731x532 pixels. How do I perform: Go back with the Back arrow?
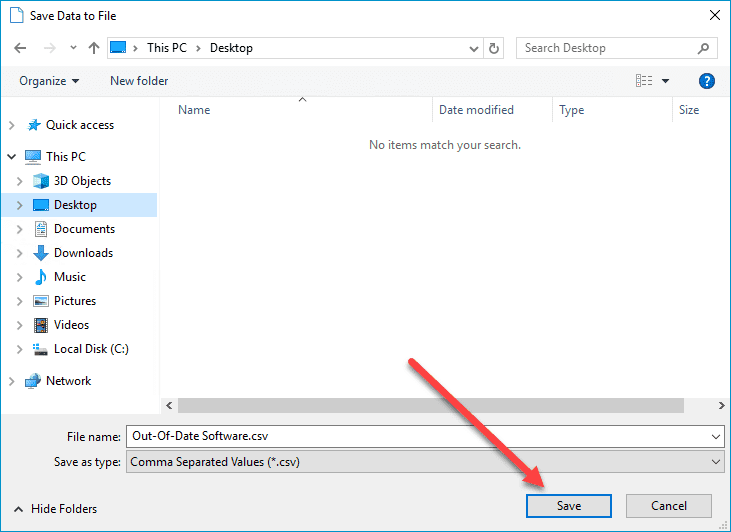20,48
